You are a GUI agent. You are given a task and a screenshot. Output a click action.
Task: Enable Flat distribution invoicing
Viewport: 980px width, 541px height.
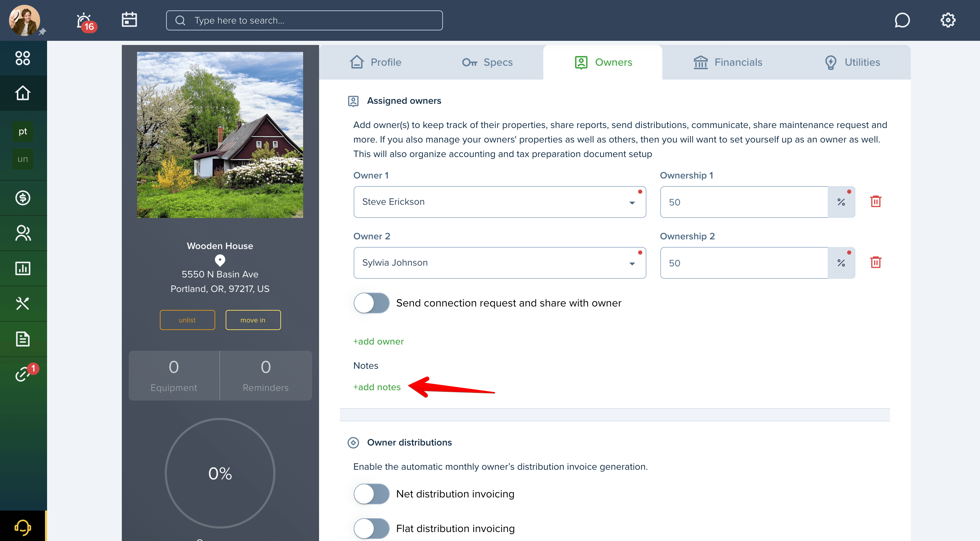[371, 529]
